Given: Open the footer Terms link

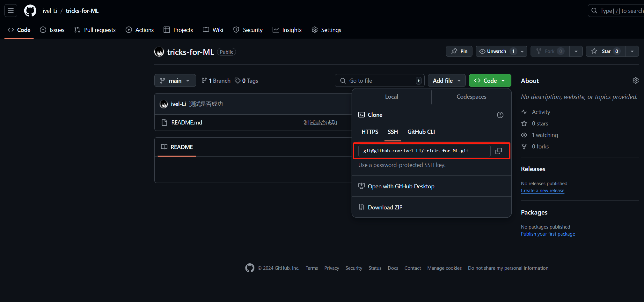Looking at the screenshot, I should (x=312, y=268).
